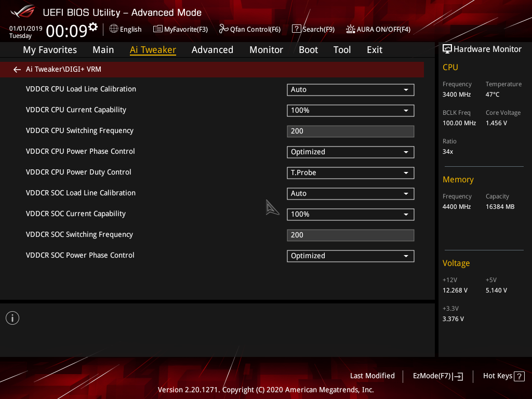532x399 pixels.
Task: Open the Boot tab
Action: [308, 50]
